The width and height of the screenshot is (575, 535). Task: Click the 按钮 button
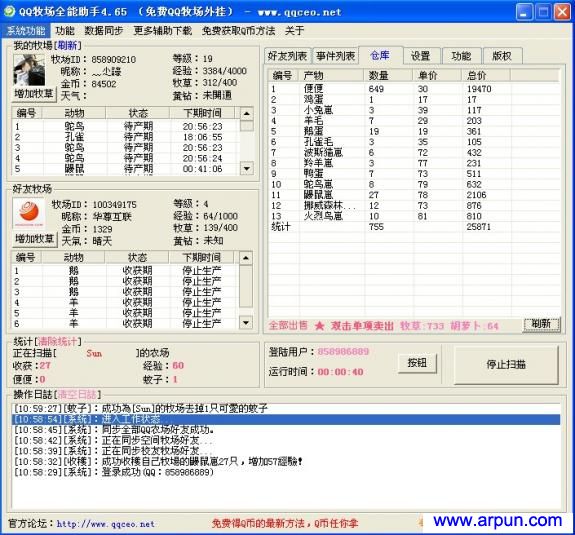[418, 363]
